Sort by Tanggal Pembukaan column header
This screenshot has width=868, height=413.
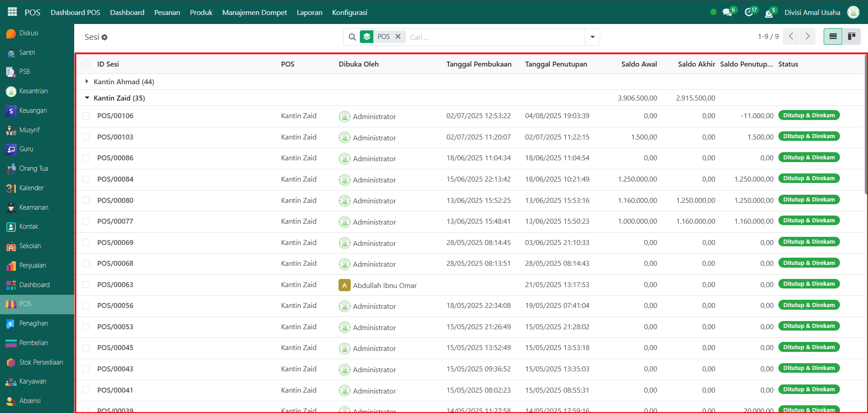[x=478, y=64]
